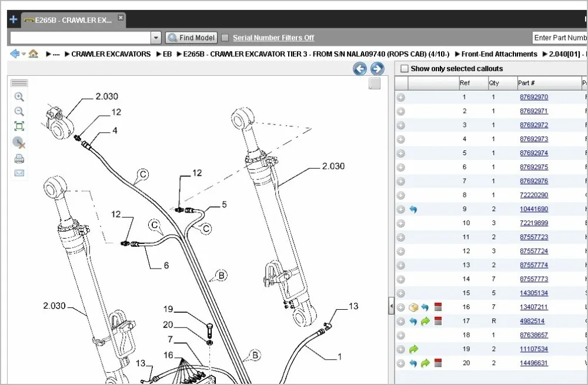
Task: Open home icon in breadcrumb
Action: (34, 54)
